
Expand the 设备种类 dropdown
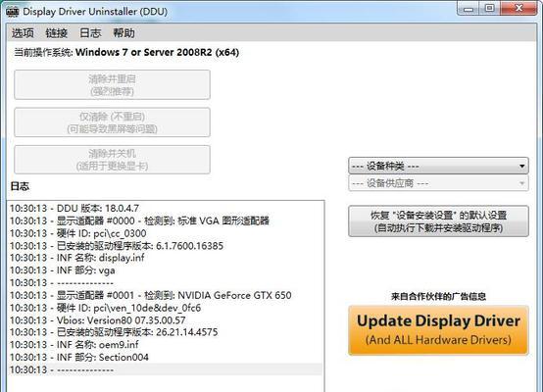(438, 166)
